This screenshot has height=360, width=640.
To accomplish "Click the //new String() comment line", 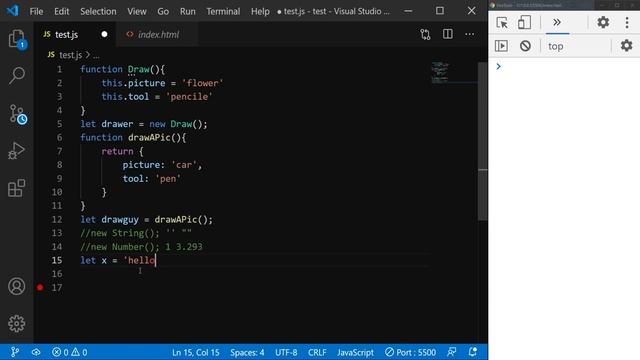I will tap(136, 233).
